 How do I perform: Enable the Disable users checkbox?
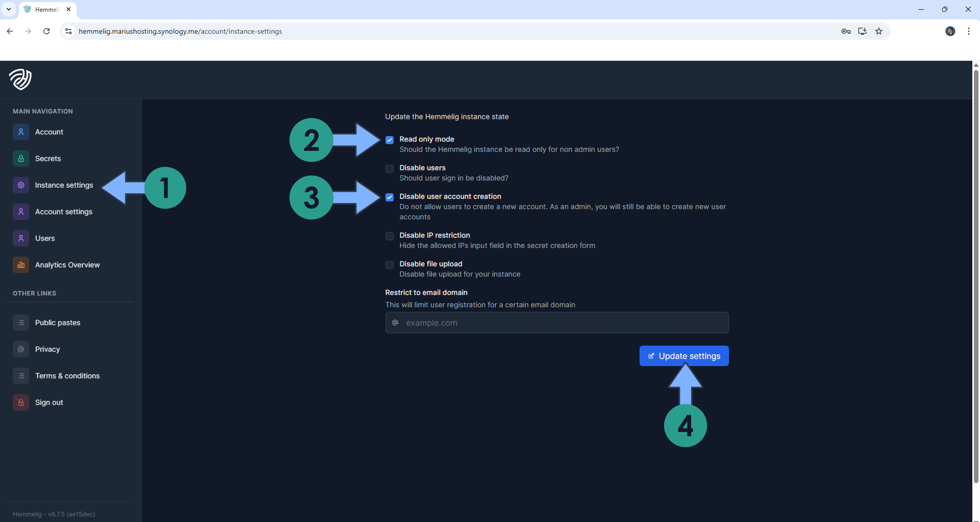click(390, 168)
